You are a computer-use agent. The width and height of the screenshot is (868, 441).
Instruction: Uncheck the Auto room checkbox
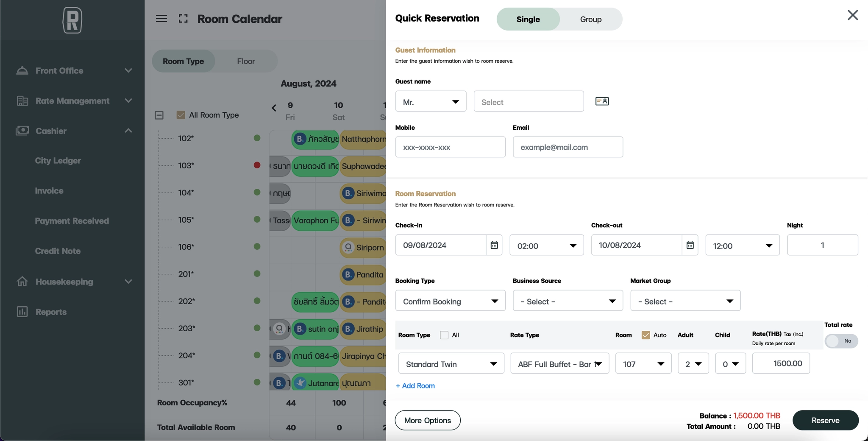(x=645, y=335)
